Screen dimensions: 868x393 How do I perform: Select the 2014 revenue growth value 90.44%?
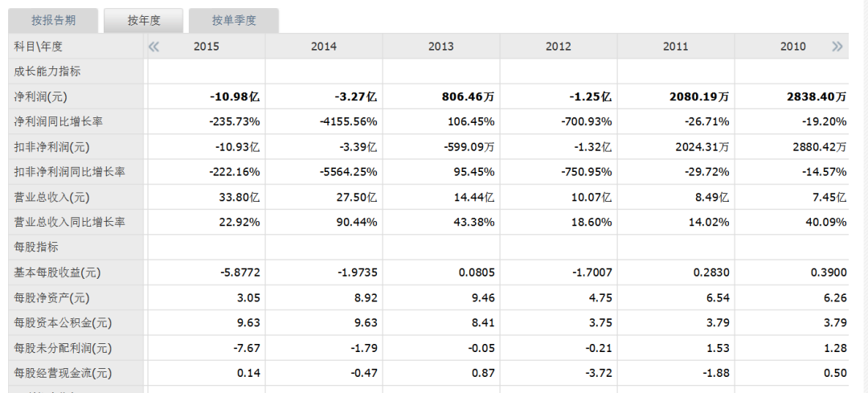coord(354,222)
